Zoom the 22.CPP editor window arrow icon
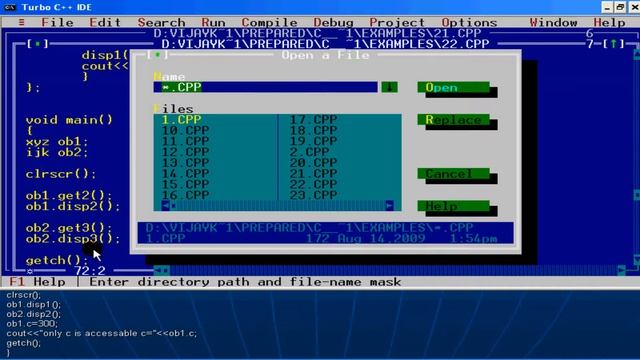The width and height of the screenshot is (640, 360). [613, 44]
